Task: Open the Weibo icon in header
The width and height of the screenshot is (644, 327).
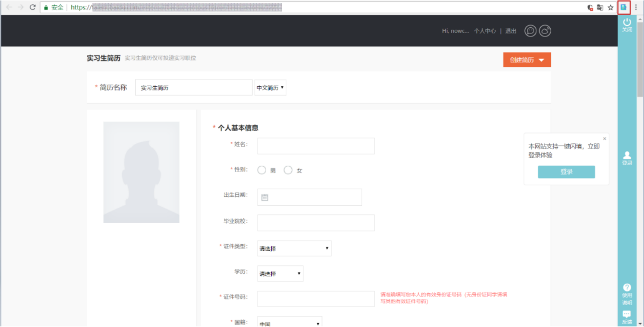Action: (545, 31)
